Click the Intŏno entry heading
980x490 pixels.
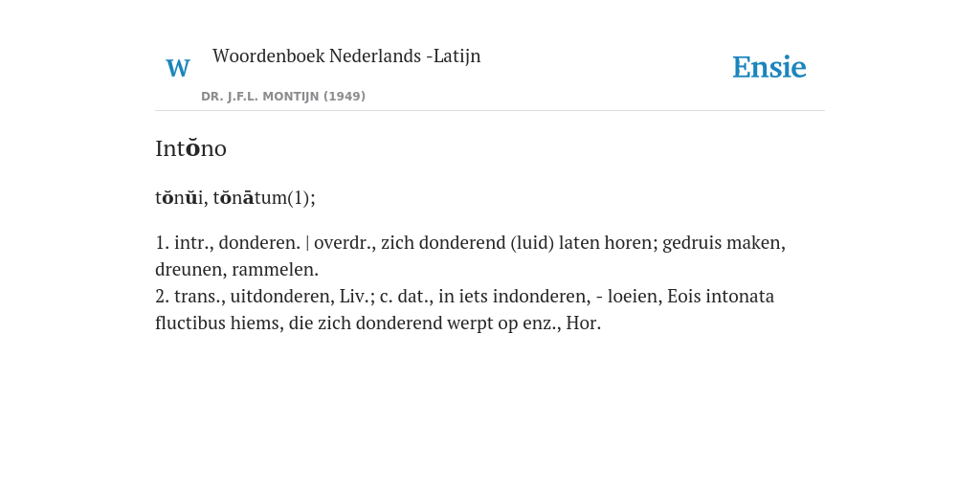190,148
